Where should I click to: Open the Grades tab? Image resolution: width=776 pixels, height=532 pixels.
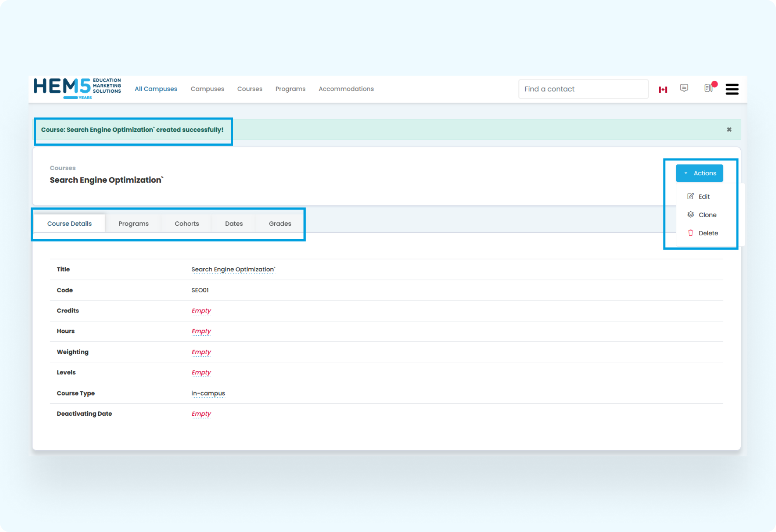[280, 223]
